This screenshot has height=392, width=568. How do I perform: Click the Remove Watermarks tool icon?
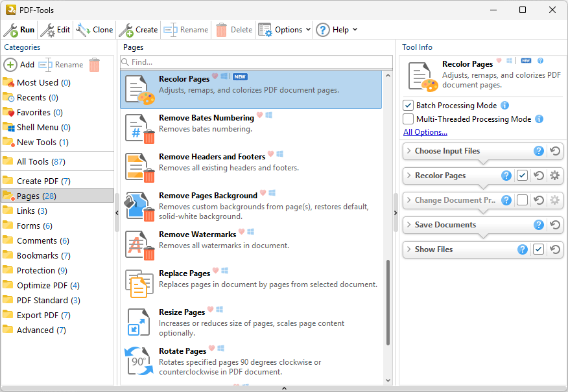139,246
